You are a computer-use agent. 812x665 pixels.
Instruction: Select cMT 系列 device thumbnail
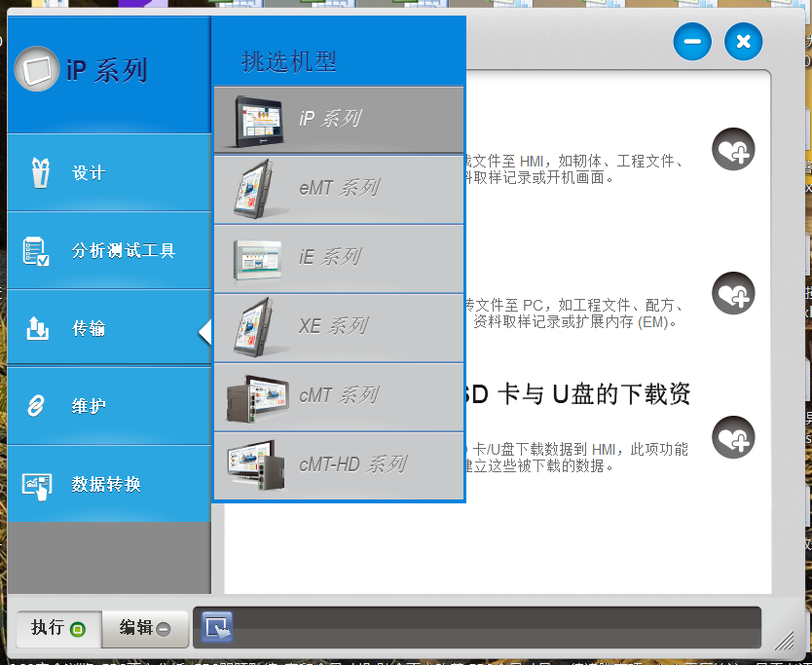pyautogui.click(x=258, y=396)
